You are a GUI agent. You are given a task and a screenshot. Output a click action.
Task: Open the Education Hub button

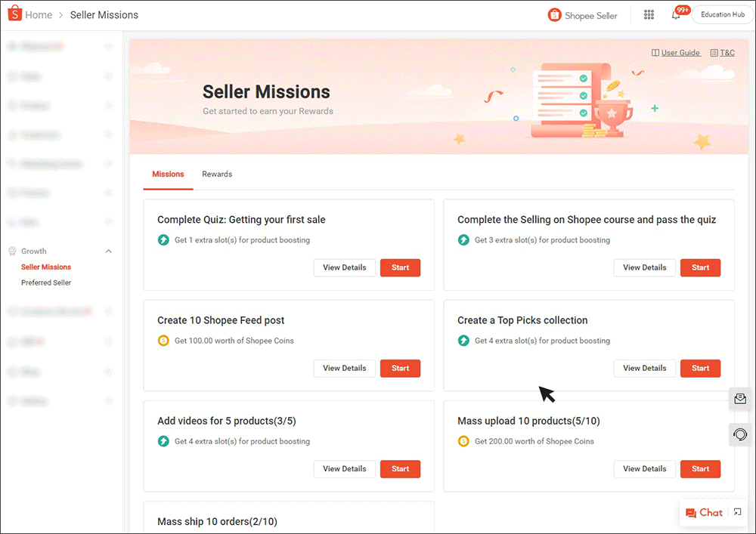722,14
